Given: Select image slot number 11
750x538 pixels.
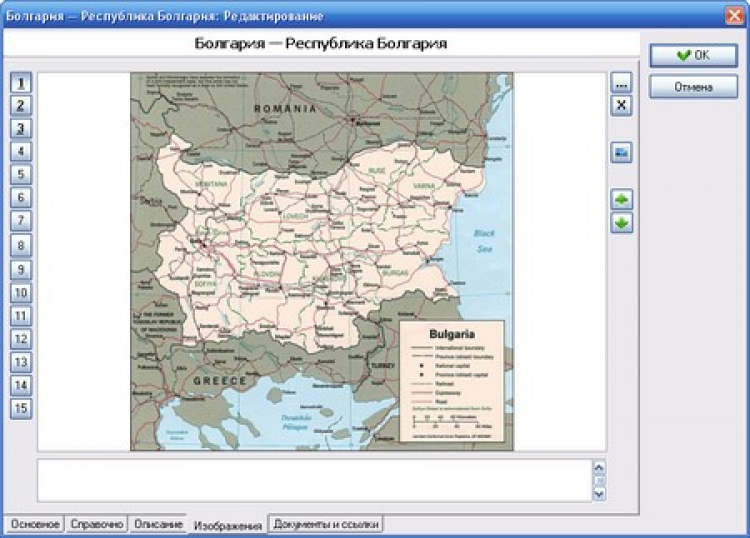Looking at the screenshot, I should pyautogui.click(x=21, y=316).
